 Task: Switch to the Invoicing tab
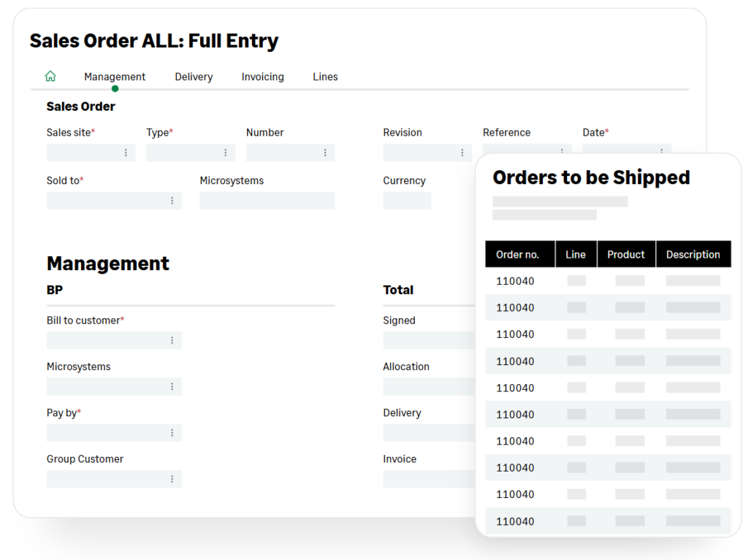262,77
